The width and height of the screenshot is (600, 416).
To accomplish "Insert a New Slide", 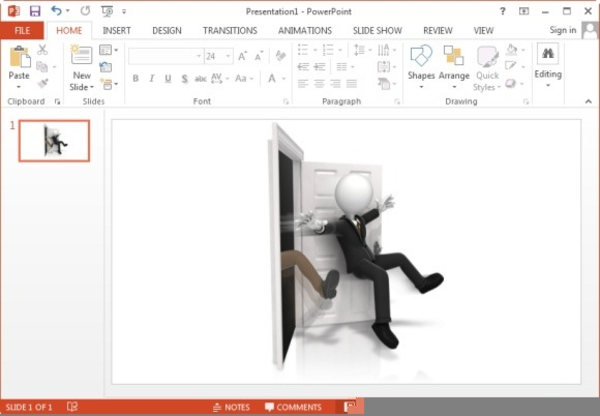I will coord(81,63).
